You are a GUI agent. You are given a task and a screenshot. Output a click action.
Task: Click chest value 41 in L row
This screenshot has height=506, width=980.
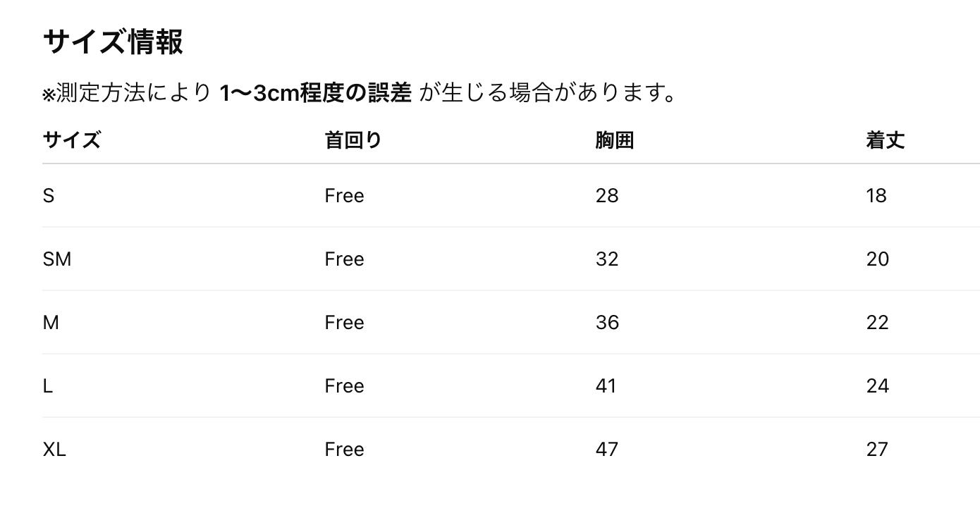click(x=606, y=386)
